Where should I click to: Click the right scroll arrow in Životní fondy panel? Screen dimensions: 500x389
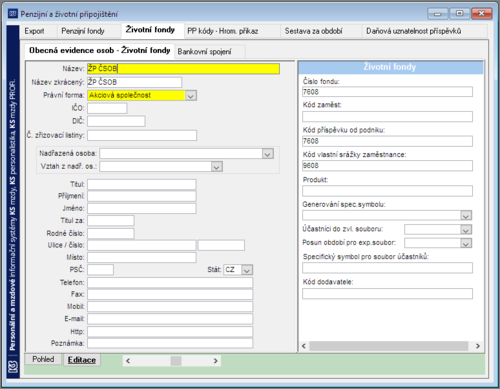click(478, 346)
